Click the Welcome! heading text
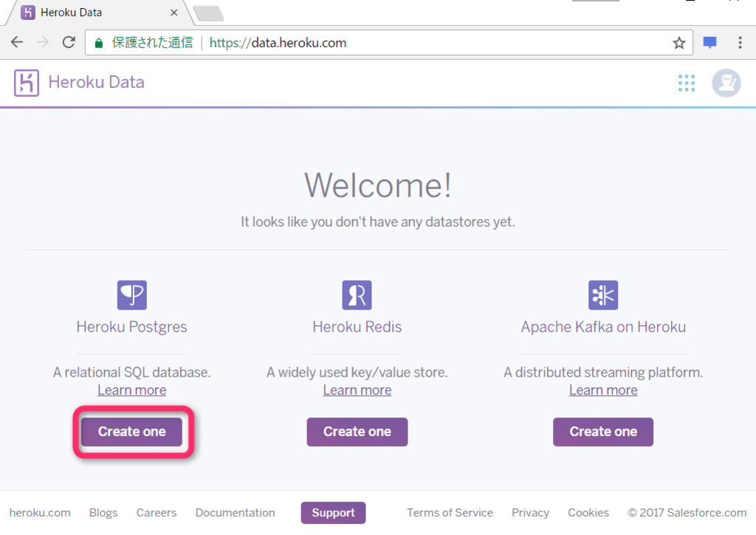This screenshot has height=535, width=756. click(x=378, y=185)
